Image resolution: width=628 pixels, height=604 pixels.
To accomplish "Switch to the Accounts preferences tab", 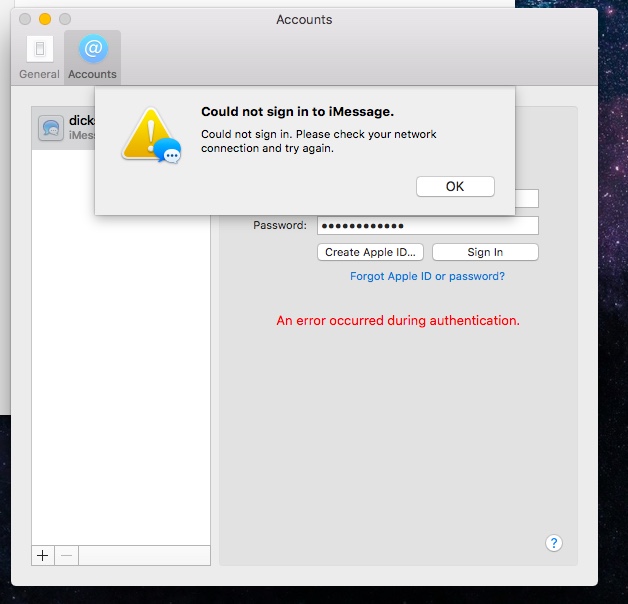I will 93,58.
